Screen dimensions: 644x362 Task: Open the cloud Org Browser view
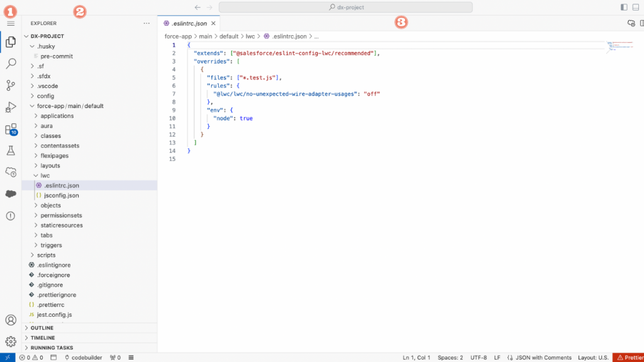(x=9, y=172)
